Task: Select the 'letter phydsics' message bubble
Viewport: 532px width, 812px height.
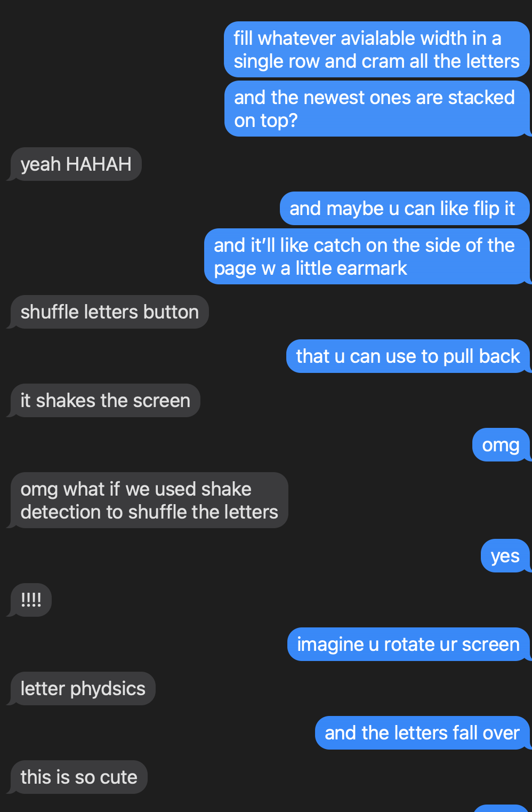Action: [83, 689]
